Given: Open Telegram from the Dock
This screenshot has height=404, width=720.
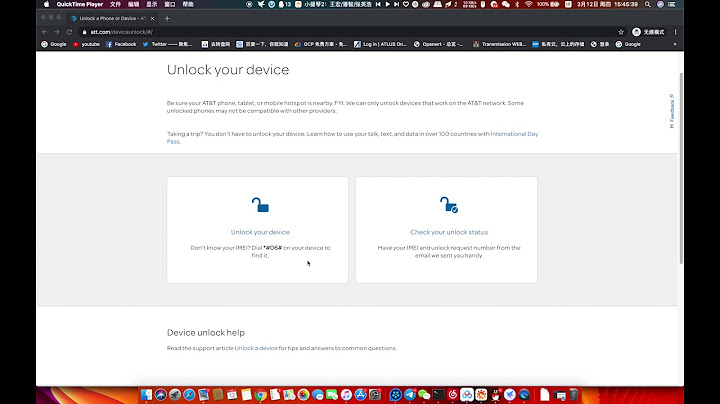Looking at the screenshot, I should pyautogui.click(x=410, y=394).
